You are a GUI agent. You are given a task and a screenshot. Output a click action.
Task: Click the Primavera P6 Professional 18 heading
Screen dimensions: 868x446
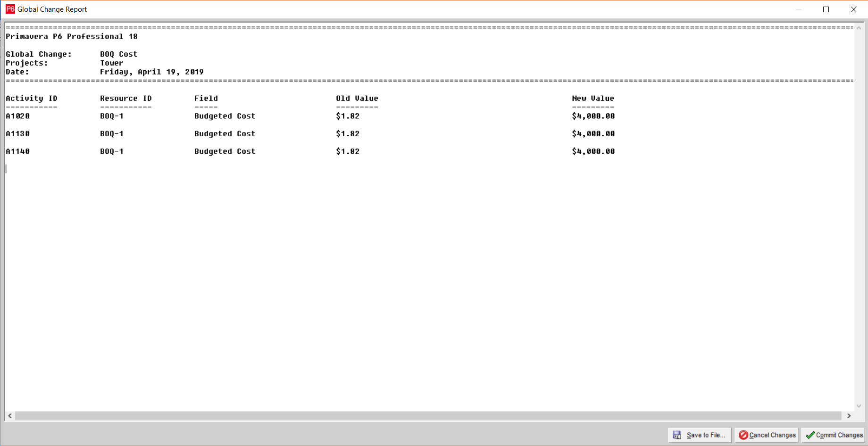[x=72, y=37]
